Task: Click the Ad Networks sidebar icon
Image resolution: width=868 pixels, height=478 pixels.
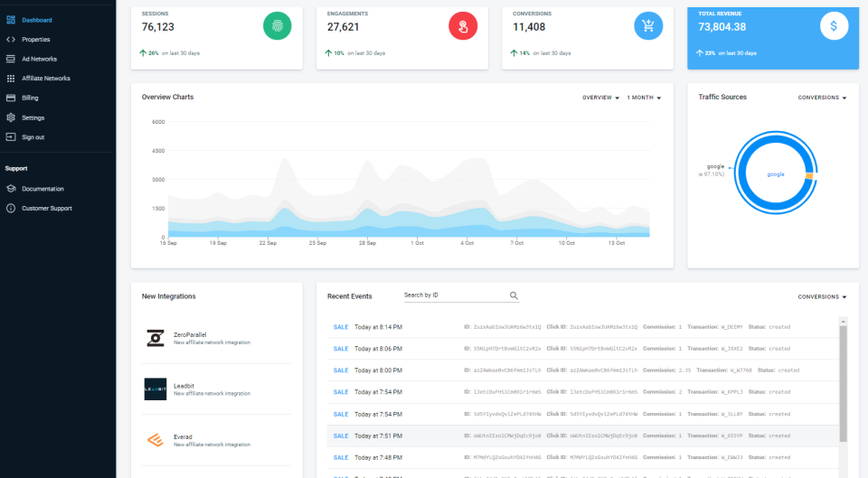Action: click(11, 59)
